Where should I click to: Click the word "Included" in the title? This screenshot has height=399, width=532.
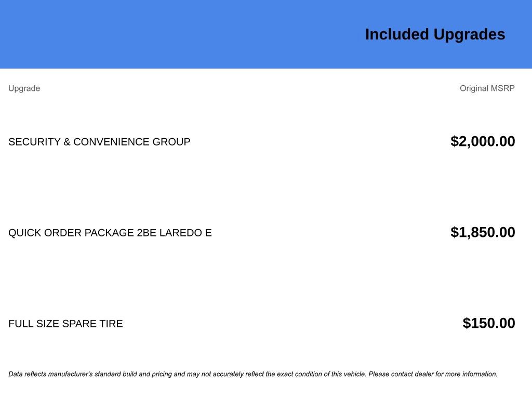[x=397, y=34]
